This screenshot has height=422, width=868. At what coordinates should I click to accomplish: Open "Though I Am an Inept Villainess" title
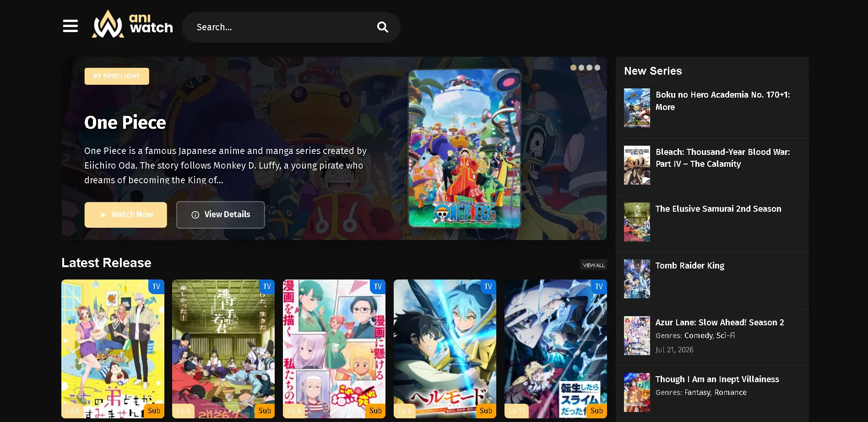[717, 379]
